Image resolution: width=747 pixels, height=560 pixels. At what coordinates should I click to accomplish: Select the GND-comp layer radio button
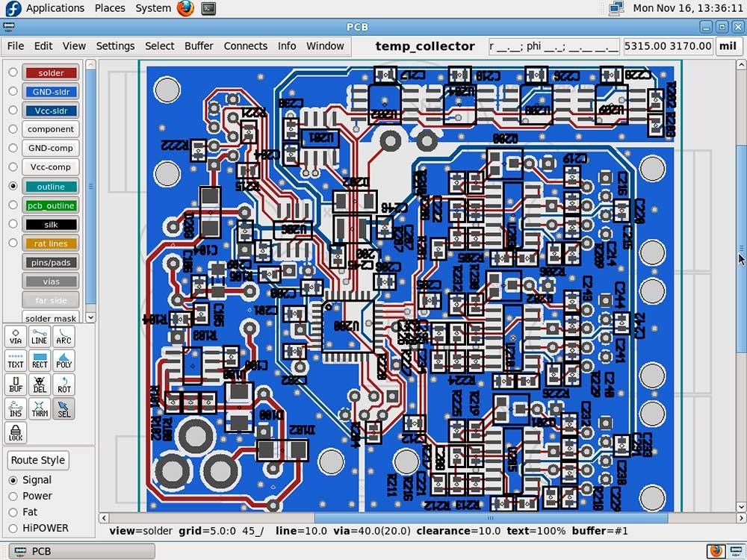coord(13,148)
